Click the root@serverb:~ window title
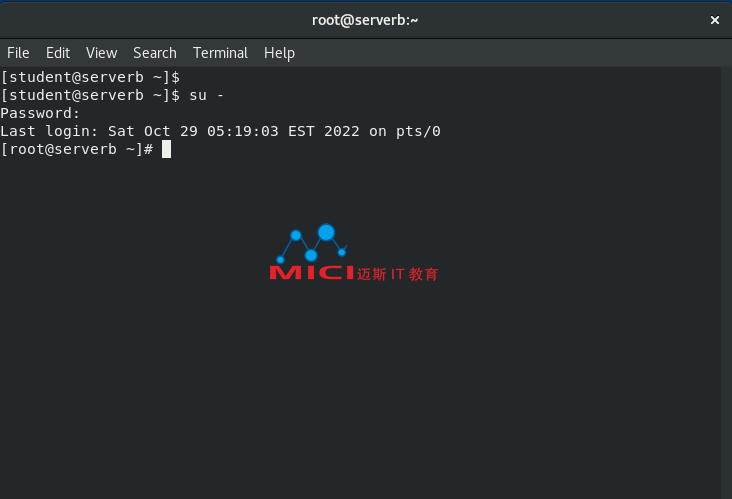The height and width of the screenshot is (499, 732). pyautogui.click(x=365, y=20)
